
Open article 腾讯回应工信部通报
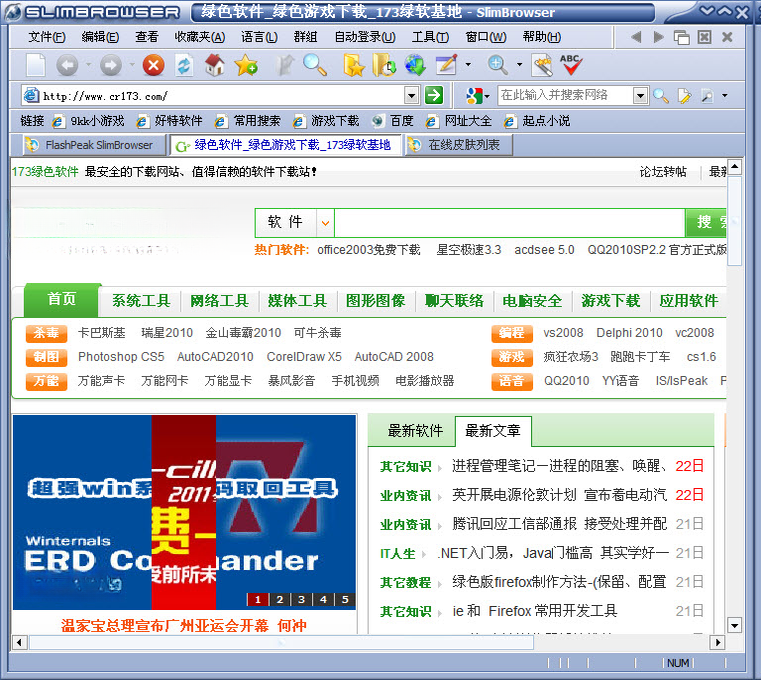coord(560,524)
